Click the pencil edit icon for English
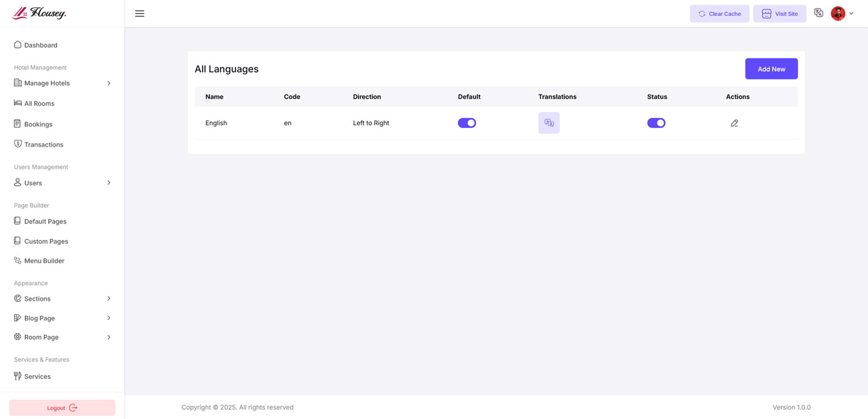This screenshot has height=419, width=868. [734, 123]
